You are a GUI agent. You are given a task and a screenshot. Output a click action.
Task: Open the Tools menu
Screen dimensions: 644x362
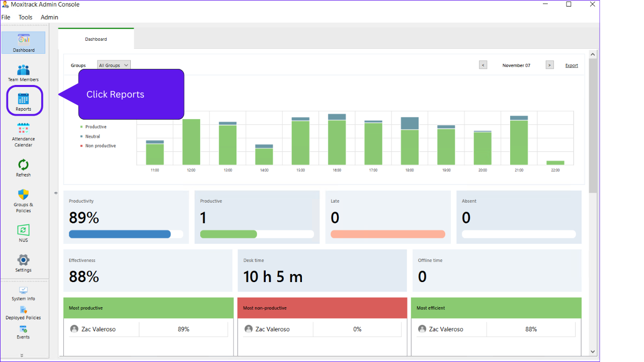point(26,17)
